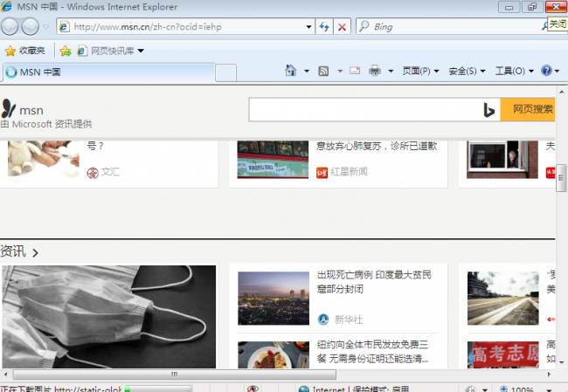The image size is (568, 392).
Task: Open the bus photo article thumbnail
Action: [x=273, y=159]
